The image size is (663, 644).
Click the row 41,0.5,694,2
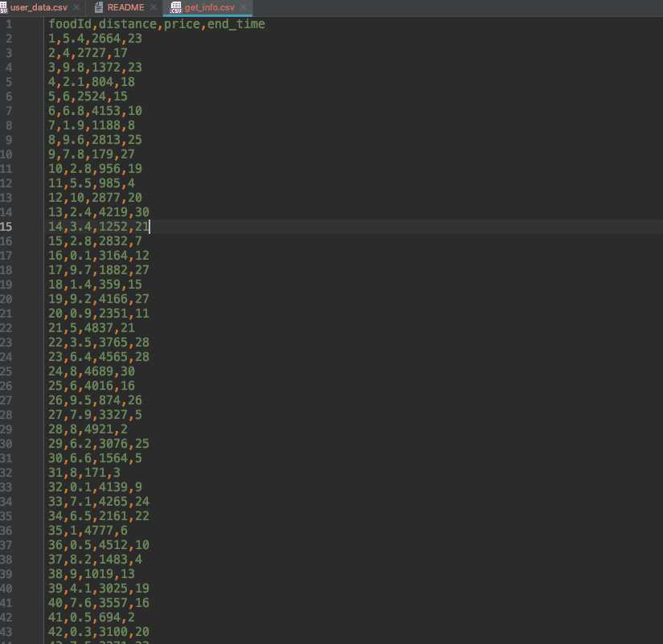click(x=92, y=617)
